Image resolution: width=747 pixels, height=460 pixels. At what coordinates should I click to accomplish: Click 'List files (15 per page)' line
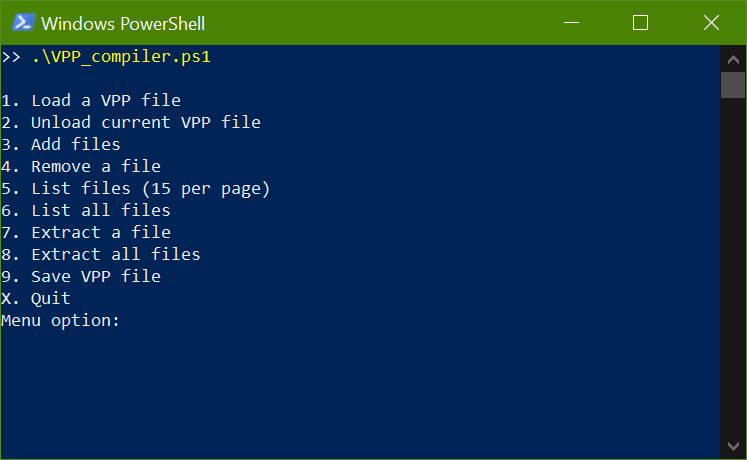pos(136,189)
